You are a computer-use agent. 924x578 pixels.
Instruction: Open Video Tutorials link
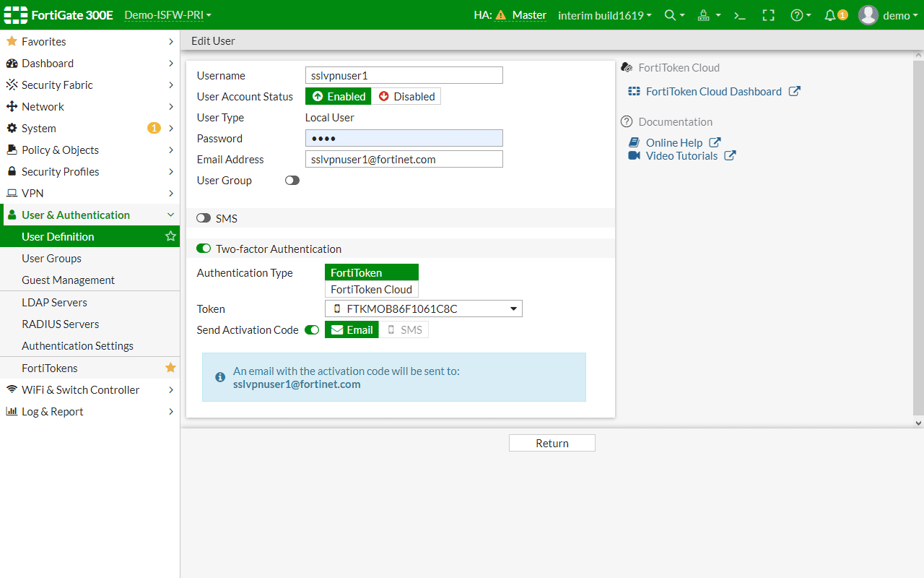681,155
